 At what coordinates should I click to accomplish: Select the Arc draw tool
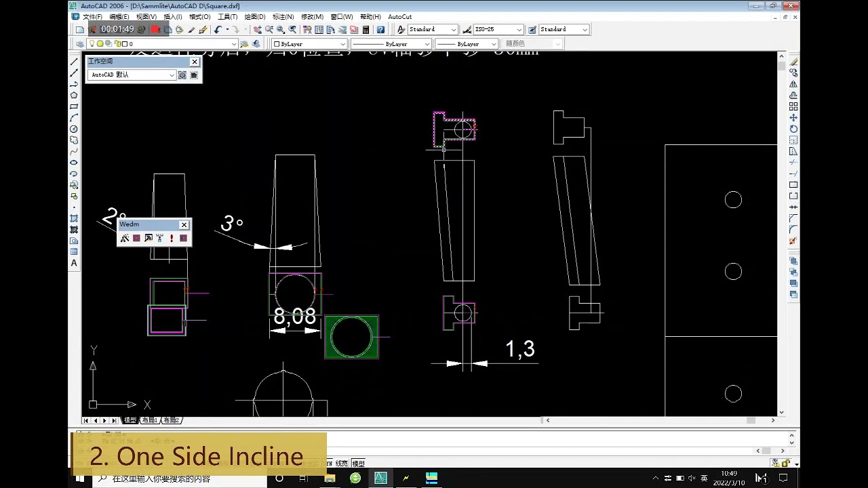click(74, 118)
